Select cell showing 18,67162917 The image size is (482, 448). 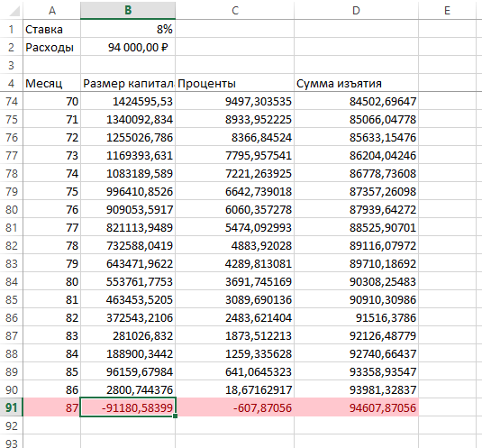pos(235,389)
